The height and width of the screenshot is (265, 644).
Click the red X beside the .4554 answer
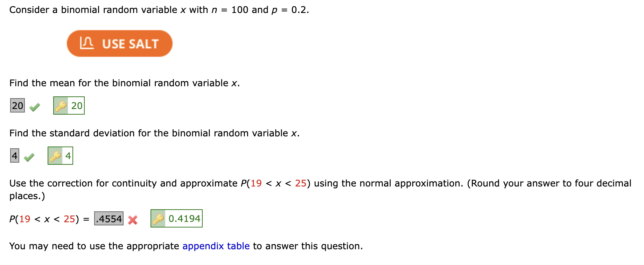point(133,220)
